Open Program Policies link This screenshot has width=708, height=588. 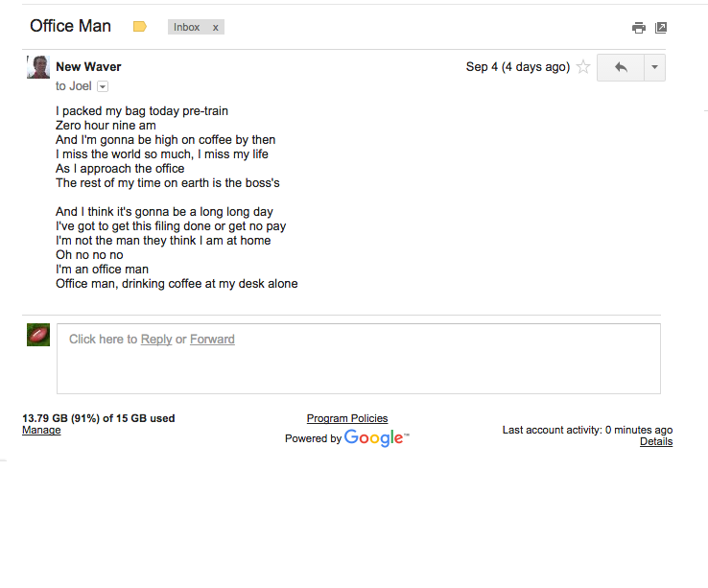click(x=347, y=418)
